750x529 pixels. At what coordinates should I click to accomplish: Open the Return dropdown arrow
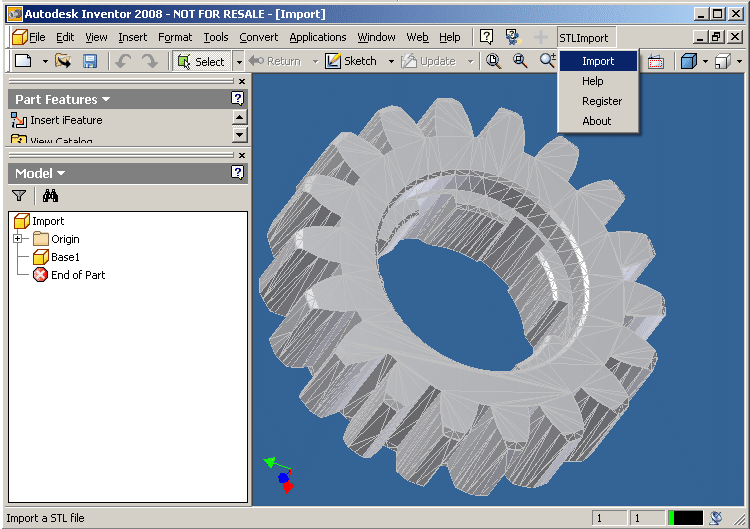click(315, 61)
